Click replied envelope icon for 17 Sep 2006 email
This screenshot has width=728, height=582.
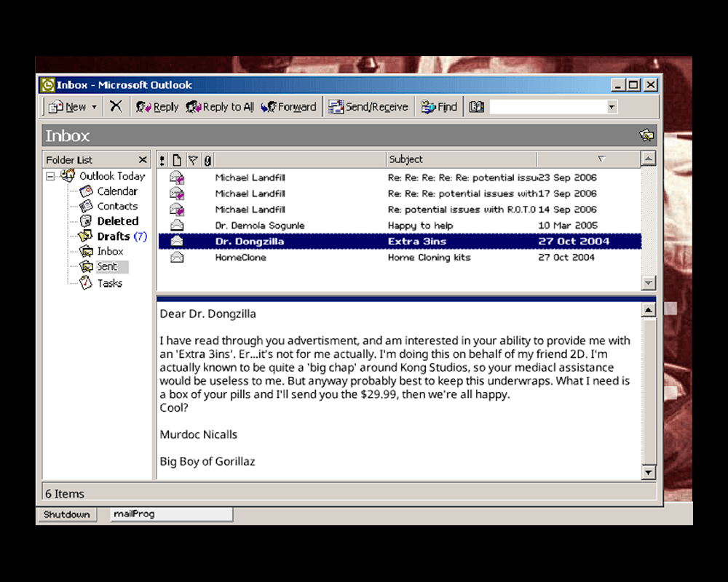(176, 193)
